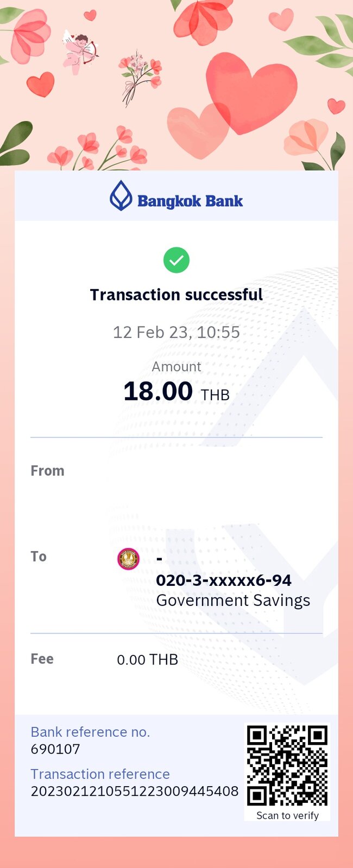This screenshot has width=353, height=868.
Task: Click the flower bouquet illustration
Action: 140,78
